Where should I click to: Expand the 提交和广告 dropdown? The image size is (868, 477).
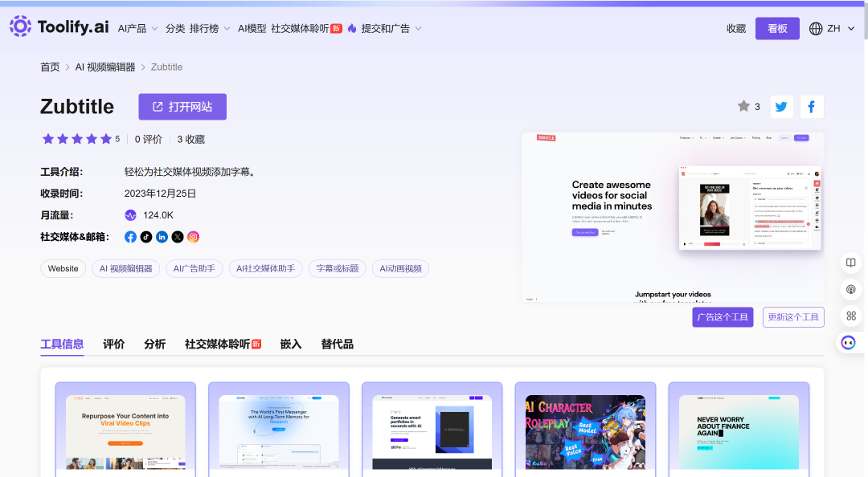pyautogui.click(x=391, y=28)
